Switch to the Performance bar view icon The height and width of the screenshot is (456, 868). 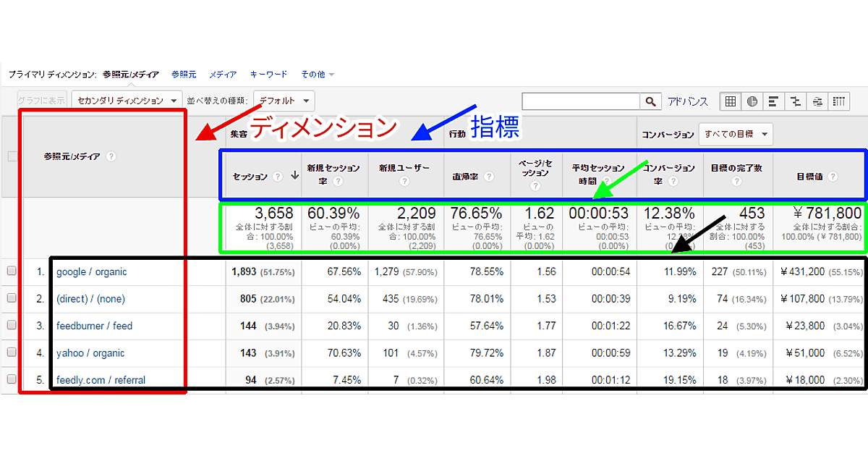pos(773,101)
